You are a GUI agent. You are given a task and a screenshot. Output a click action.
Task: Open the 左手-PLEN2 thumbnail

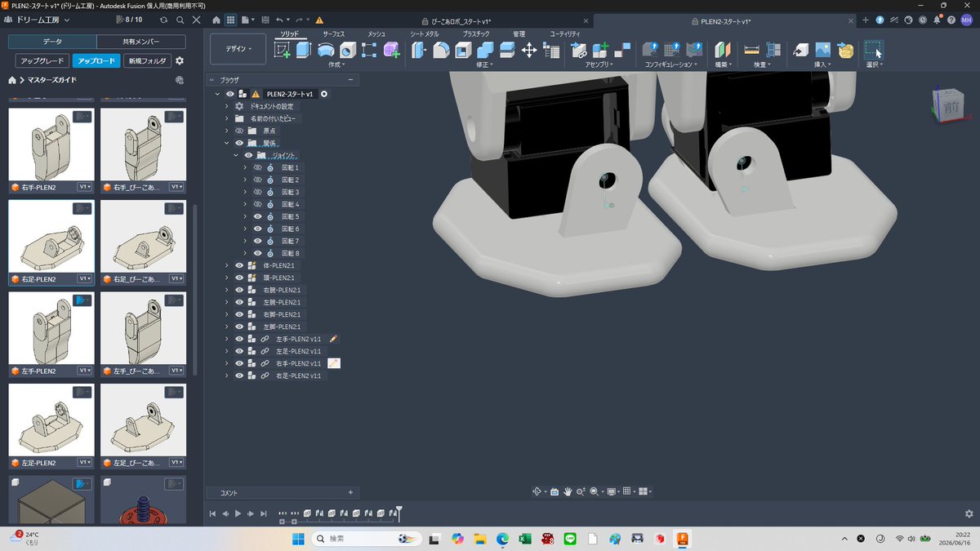coord(51,328)
